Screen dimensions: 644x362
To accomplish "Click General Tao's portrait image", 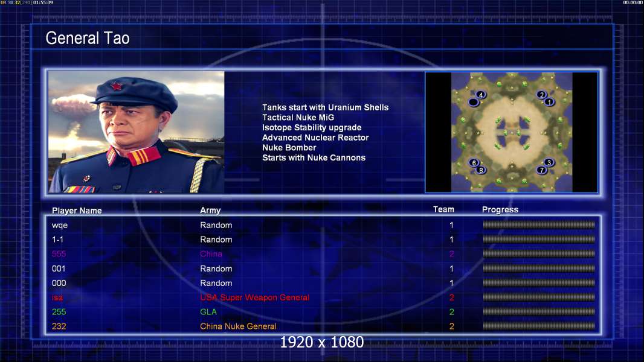I will click(137, 132).
